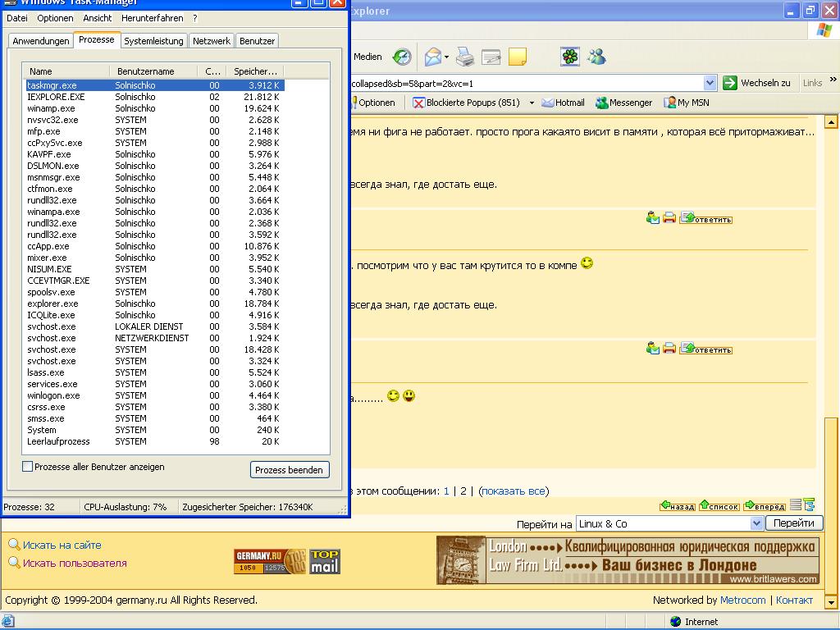Click the Контакт footer link
The image size is (840, 630).
[794, 600]
